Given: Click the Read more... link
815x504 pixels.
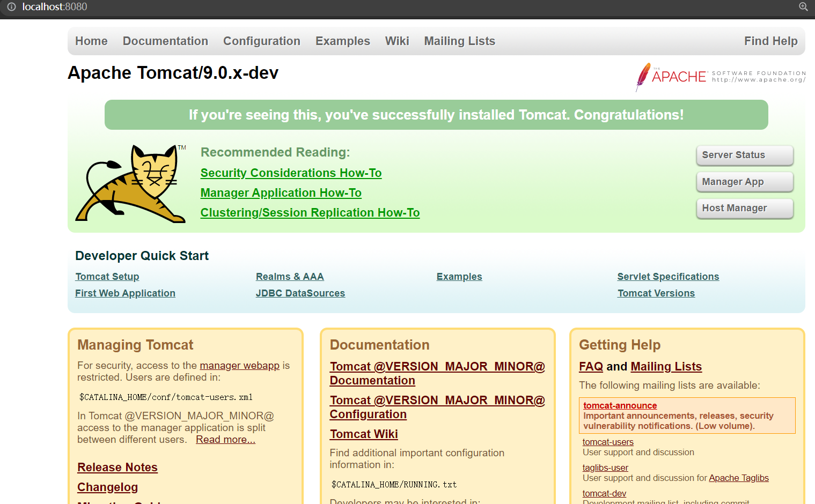Looking at the screenshot, I should tap(225, 440).
